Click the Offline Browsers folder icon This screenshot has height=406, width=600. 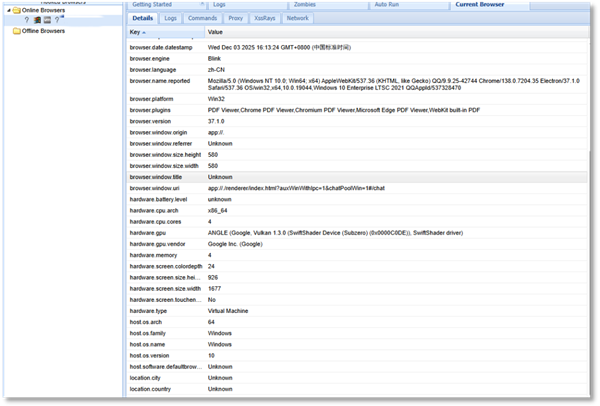coord(17,30)
